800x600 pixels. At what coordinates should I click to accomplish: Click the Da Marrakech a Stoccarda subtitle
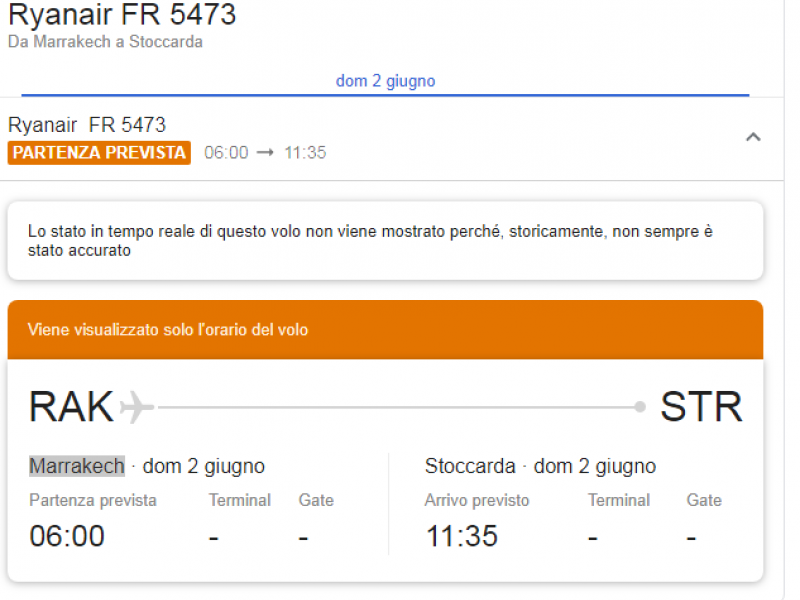point(105,42)
